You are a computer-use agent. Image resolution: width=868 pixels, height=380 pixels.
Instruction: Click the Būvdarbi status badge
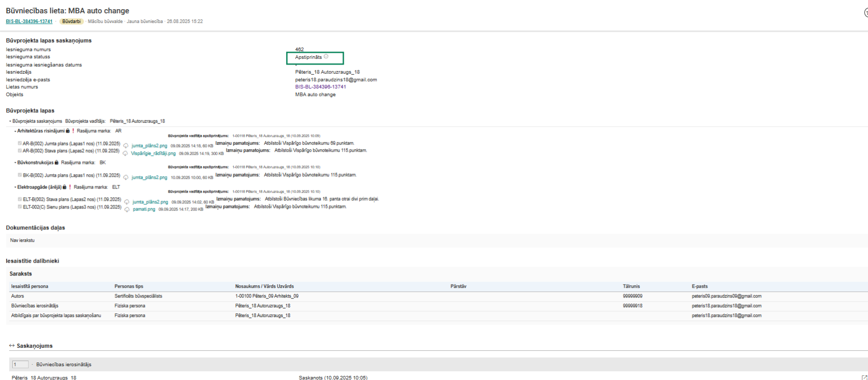pos(71,22)
